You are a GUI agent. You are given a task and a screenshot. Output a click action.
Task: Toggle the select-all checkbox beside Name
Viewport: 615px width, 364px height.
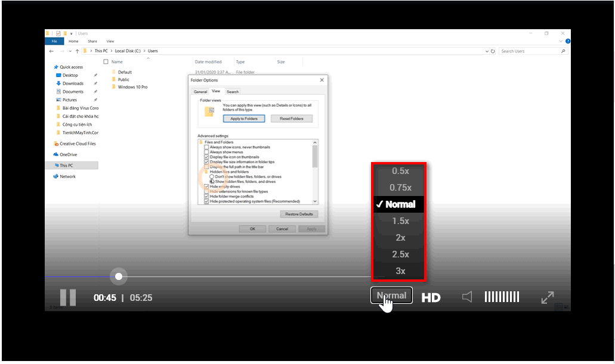coord(106,61)
